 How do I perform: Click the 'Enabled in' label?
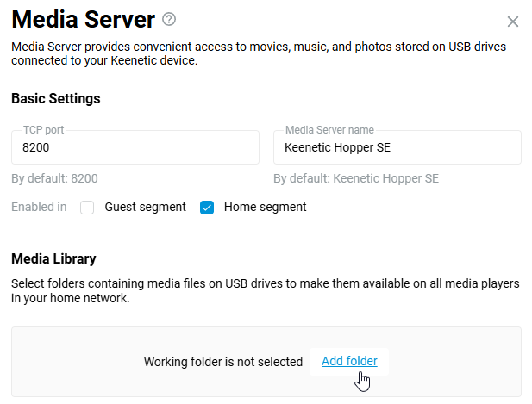39,207
